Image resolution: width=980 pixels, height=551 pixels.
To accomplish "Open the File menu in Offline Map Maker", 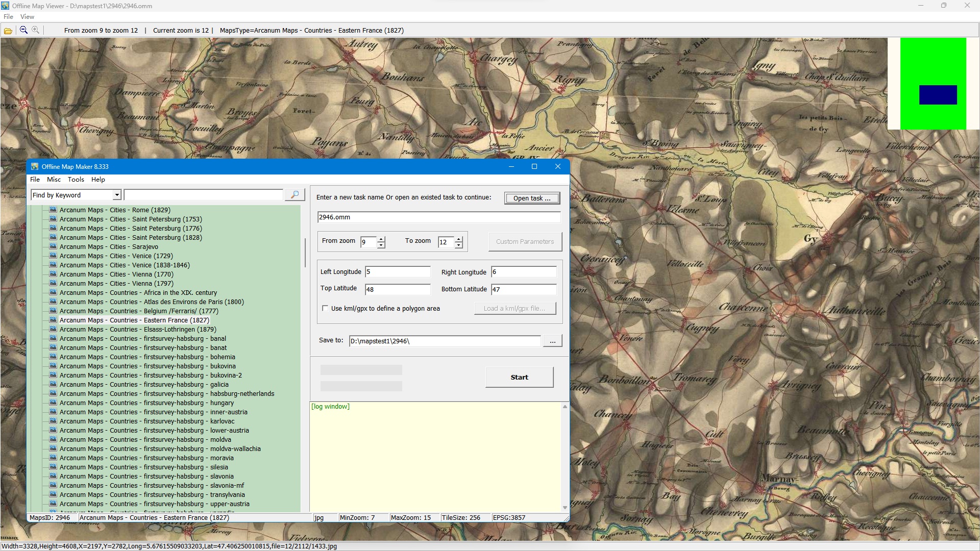I will pos(35,180).
